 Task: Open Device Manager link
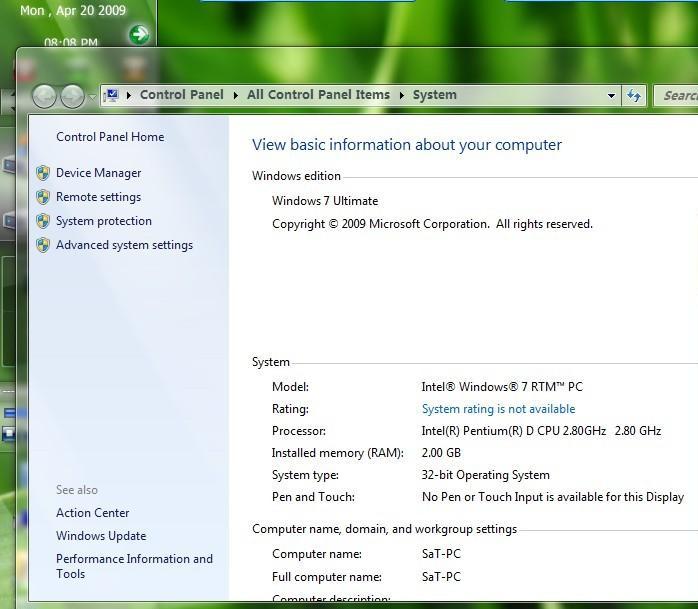[x=98, y=173]
